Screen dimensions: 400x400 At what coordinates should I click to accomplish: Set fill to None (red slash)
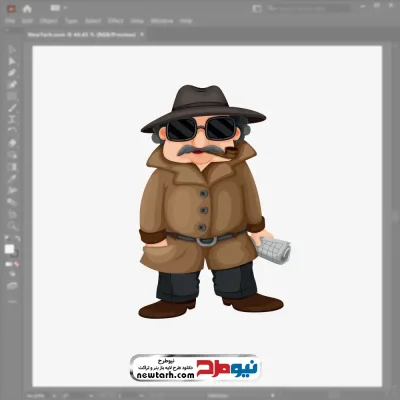(16, 264)
